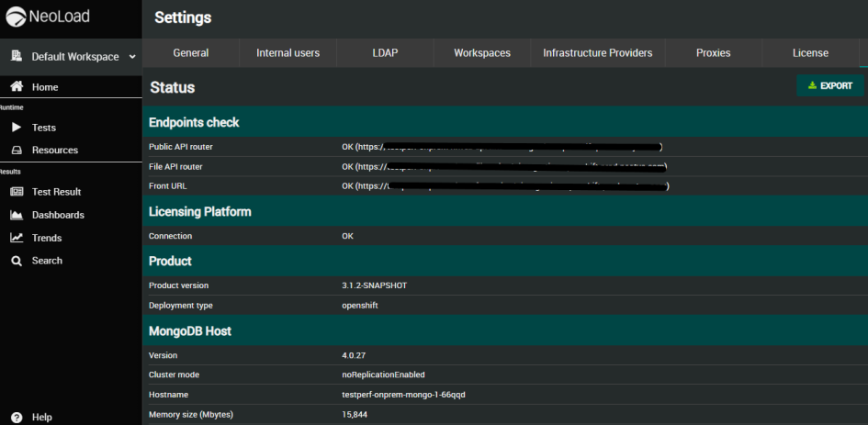This screenshot has width=868, height=425.
Task: Click the Resources drive icon
Action: point(16,151)
